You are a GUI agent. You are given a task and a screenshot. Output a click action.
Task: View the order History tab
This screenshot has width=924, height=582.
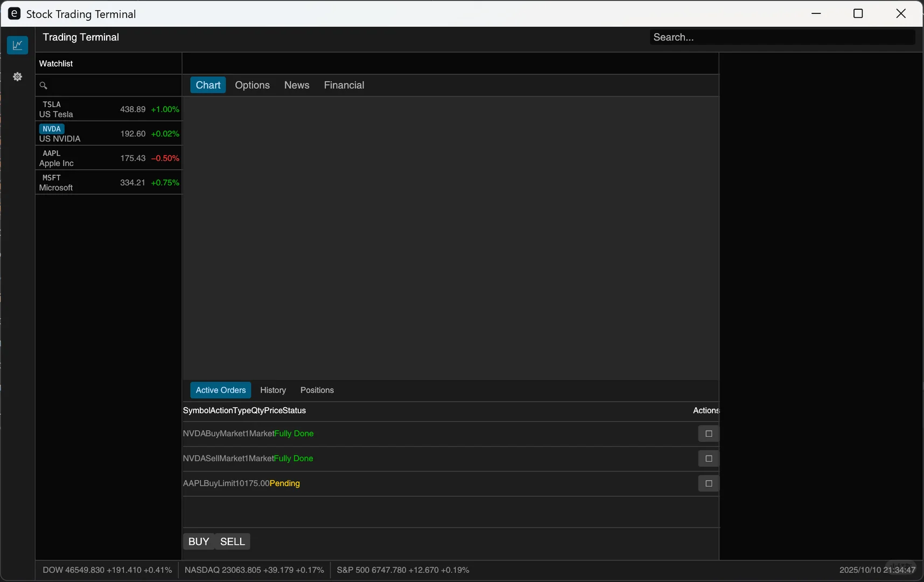coord(273,390)
